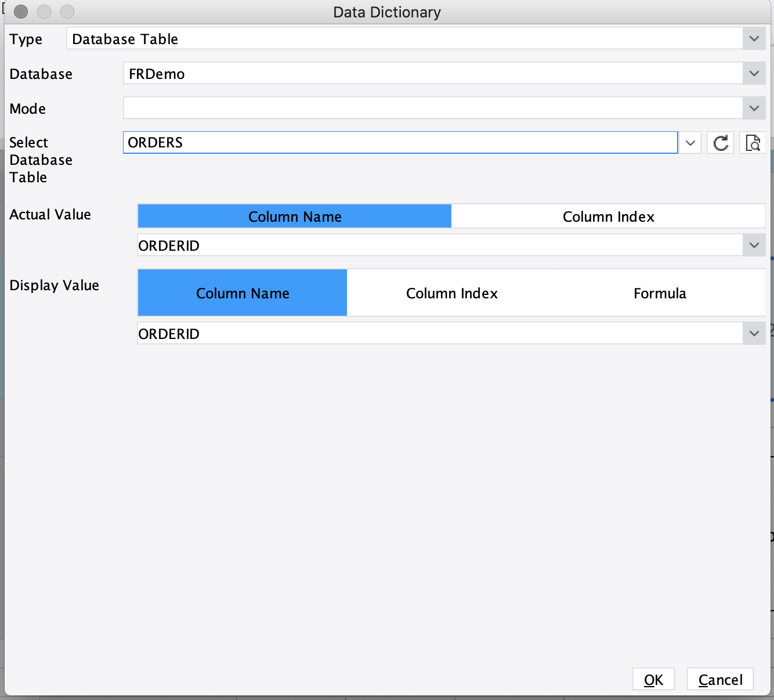
Task: Expand the Select Database Table dropdown arrow
Action: coord(690,142)
